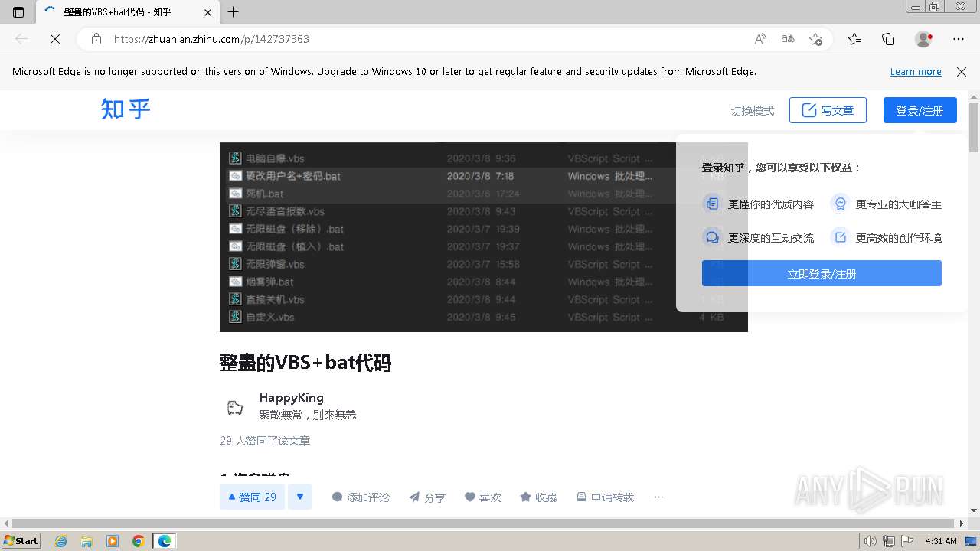
Task: Click 添加评论 to add a comment
Action: 361,497
